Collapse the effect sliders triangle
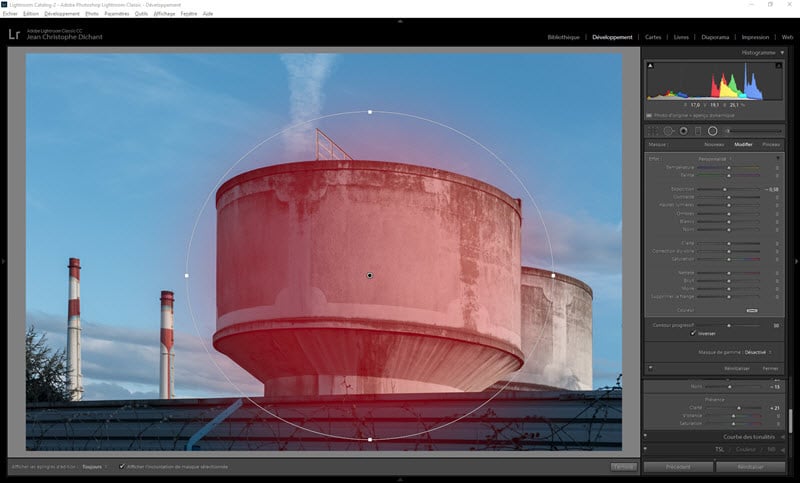Image resolution: width=800 pixels, height=483 pixels. [x=778, y=159]
